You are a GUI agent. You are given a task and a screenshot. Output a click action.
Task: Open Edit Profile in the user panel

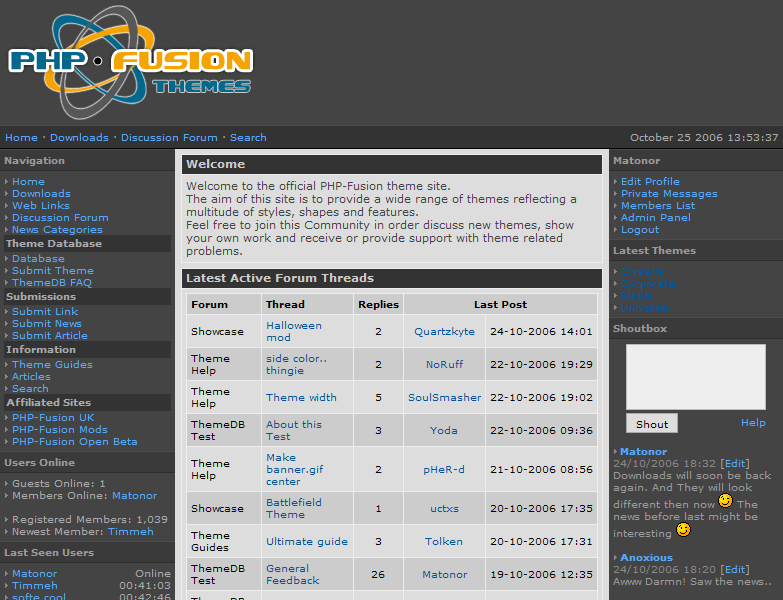coord(650,182)
